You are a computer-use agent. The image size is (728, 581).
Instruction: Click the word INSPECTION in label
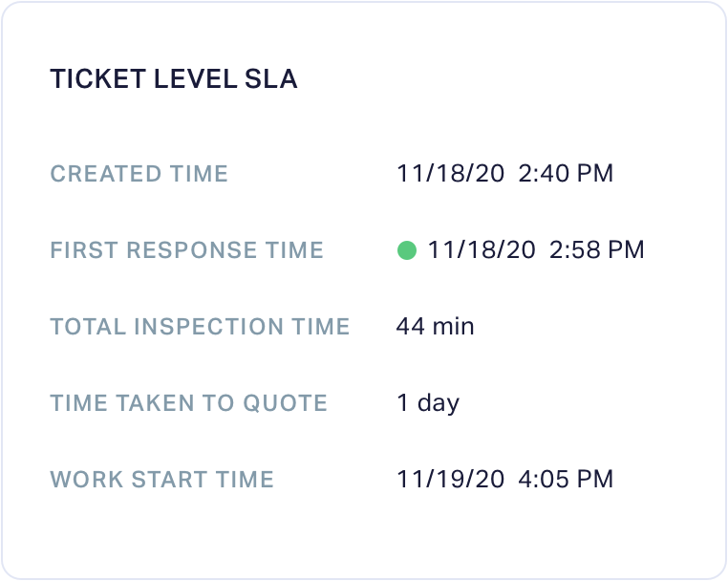209,326
